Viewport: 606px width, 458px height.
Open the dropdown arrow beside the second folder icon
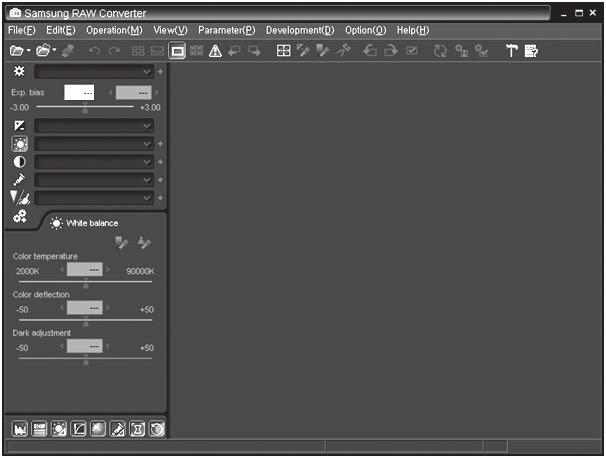pyautogui.click(x=54, y=50)
